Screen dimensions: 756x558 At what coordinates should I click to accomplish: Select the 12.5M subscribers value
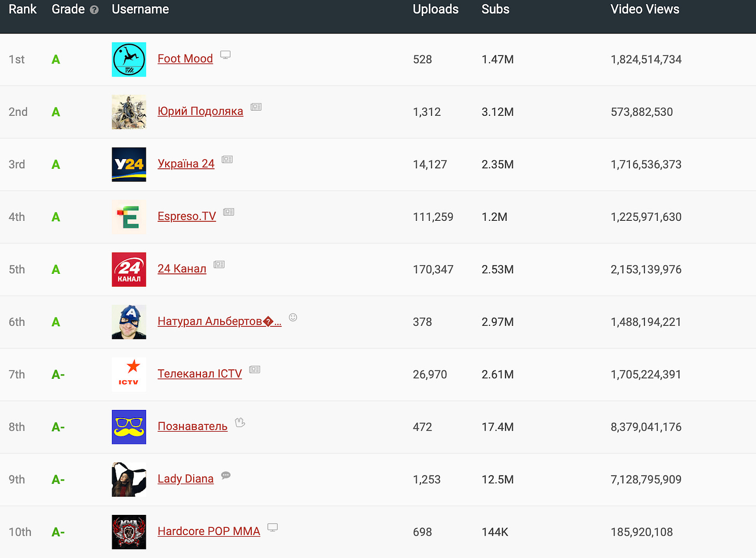pos(497,480)
